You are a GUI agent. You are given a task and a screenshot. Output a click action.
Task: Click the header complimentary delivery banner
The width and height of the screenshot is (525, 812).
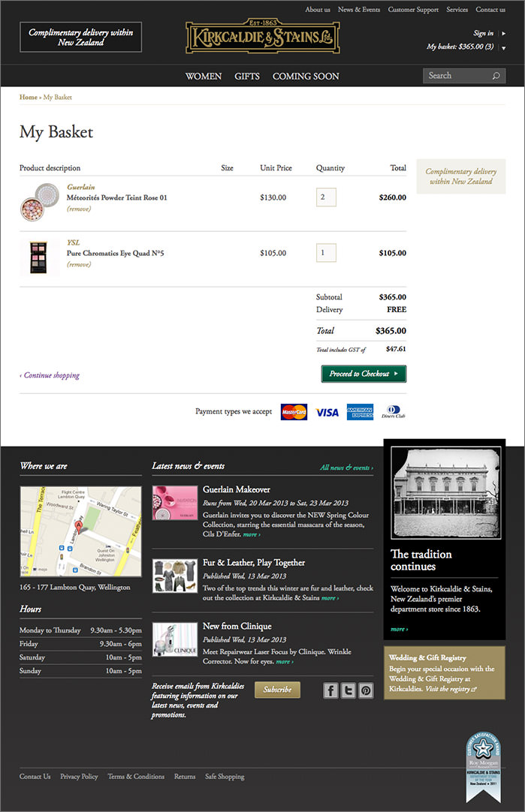[81, 37]
